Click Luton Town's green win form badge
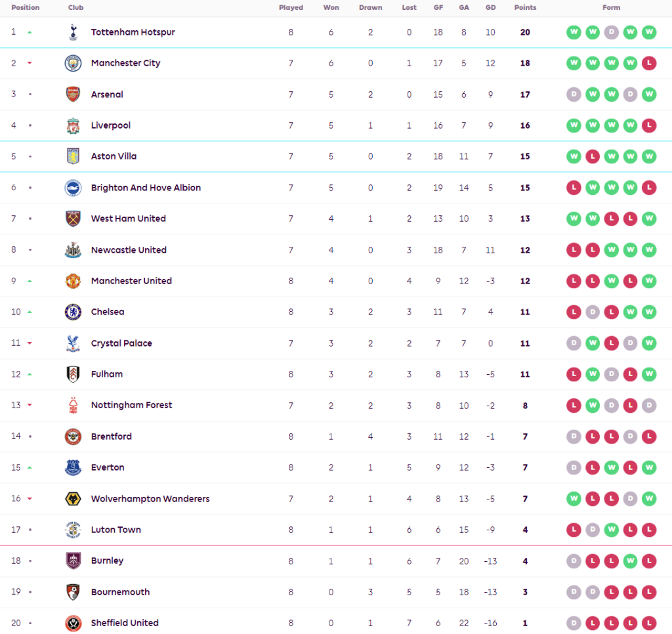The width and height of the screenshot is (672, 634). 611,530
